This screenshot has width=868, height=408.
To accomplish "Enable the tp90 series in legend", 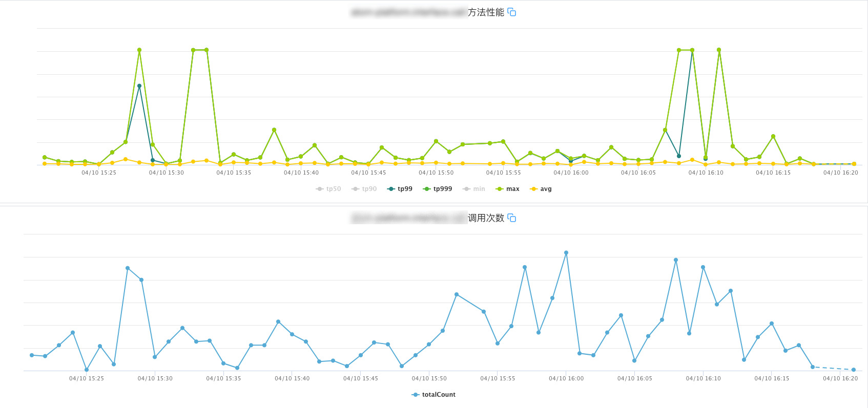I will click(x=364, y=189).
